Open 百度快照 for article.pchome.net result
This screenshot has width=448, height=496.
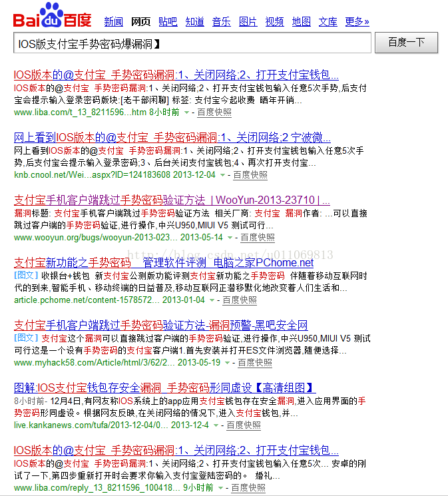pyautogui.click(x=240, y=300)
